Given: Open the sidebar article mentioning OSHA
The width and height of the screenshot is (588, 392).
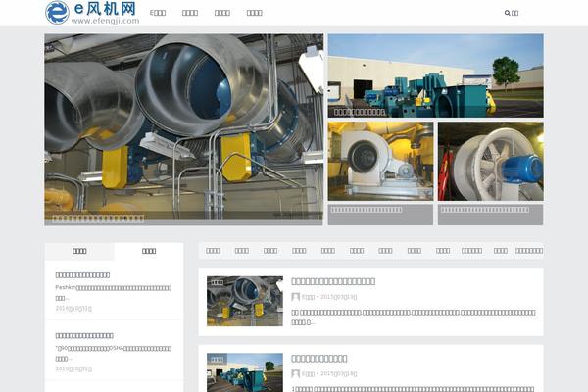Looking at the screenshot, I should coord(84,335).
